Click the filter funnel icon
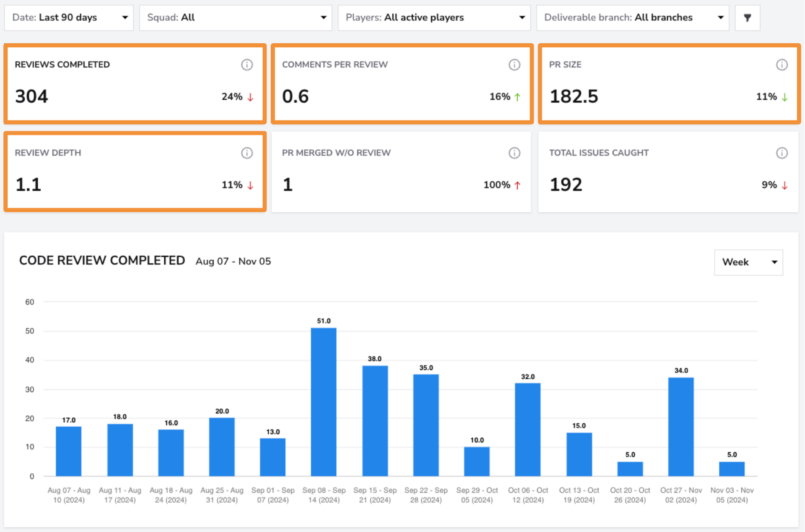The width and height of the screenshot is (805, 532). point(747,18)
